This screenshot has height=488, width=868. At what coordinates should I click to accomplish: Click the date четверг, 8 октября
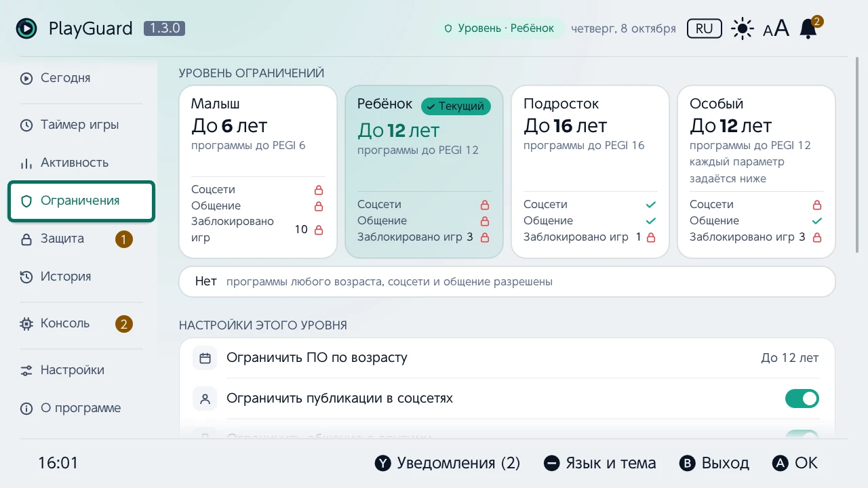(x=623, y=28)
